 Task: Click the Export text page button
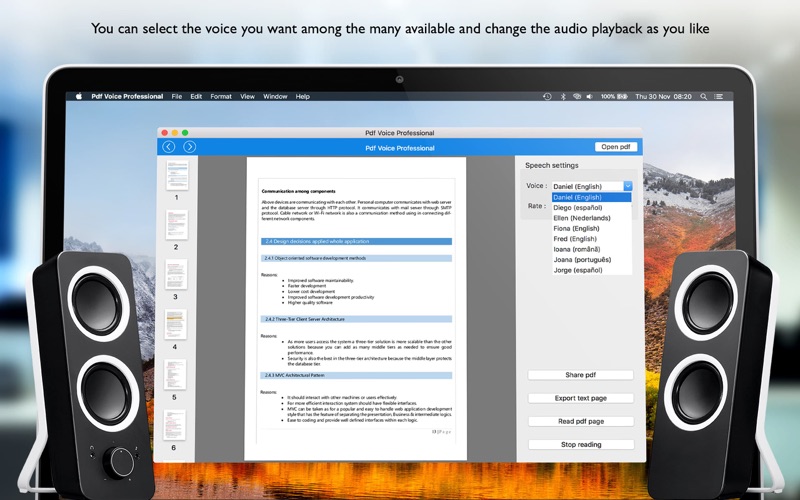(x=581, y=398)
